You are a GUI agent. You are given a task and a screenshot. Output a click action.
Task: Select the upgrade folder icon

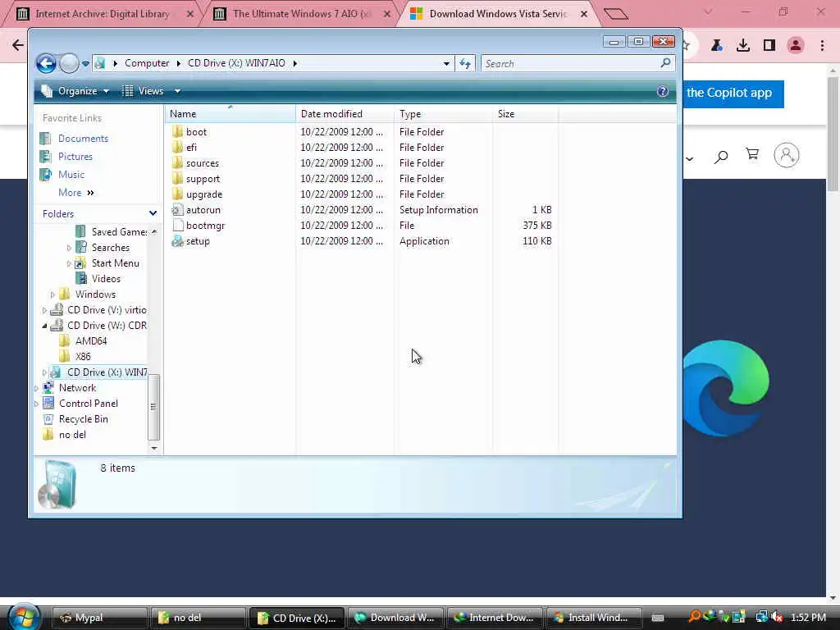coord(178,194)
